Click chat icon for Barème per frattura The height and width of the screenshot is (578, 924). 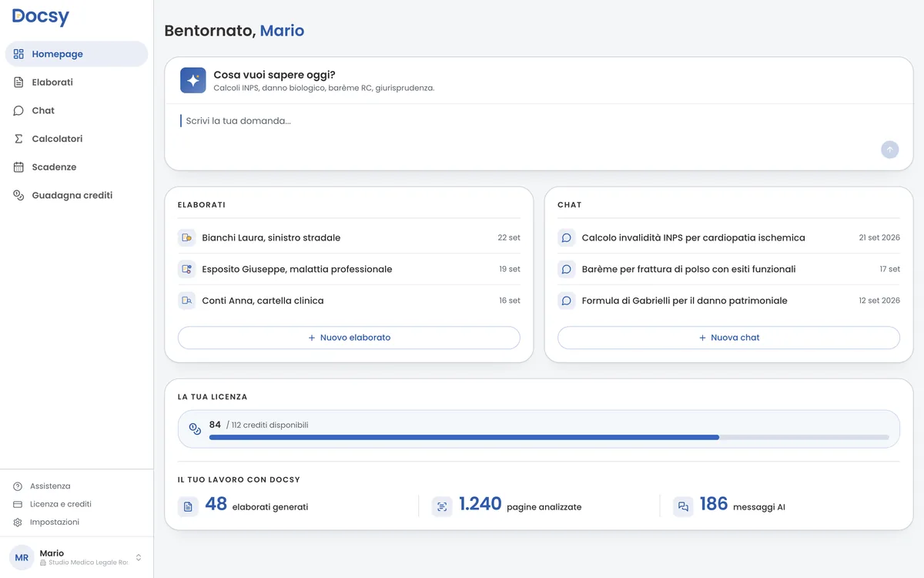pos(567,269)
